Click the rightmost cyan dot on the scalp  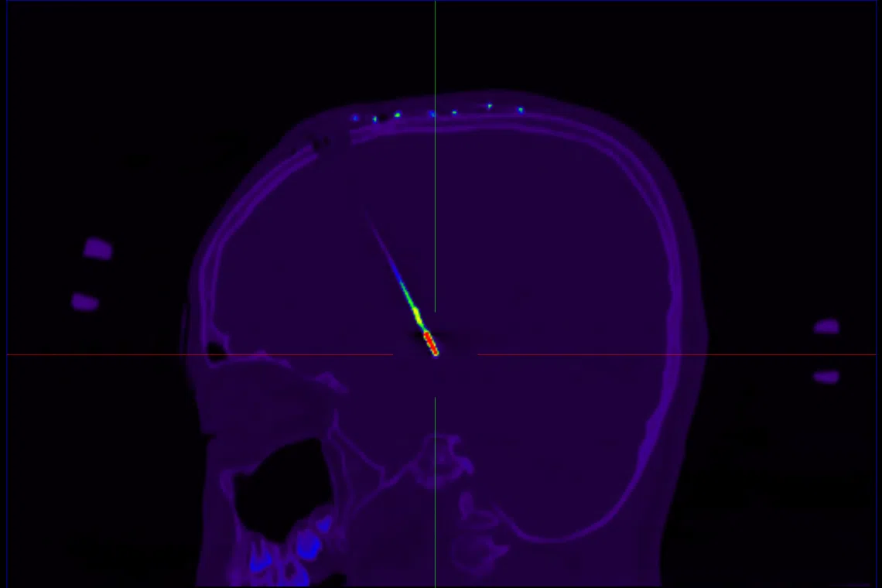(520, 110)
